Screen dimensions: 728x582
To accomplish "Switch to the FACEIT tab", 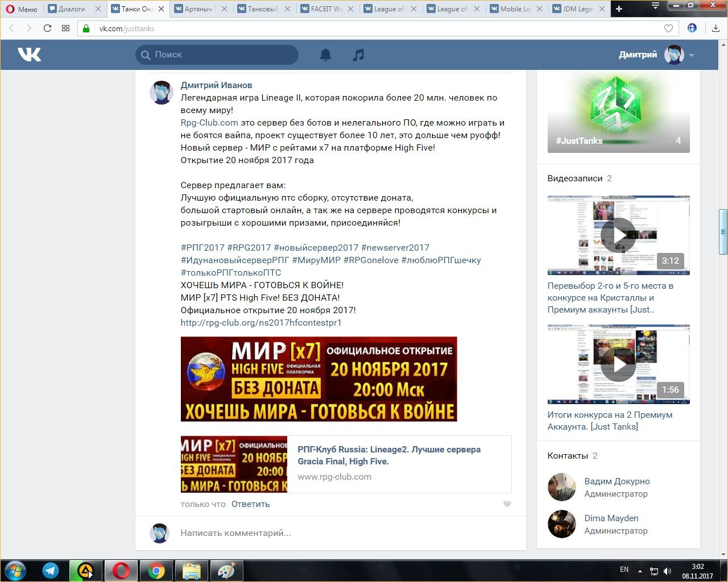I will [322, 9].
